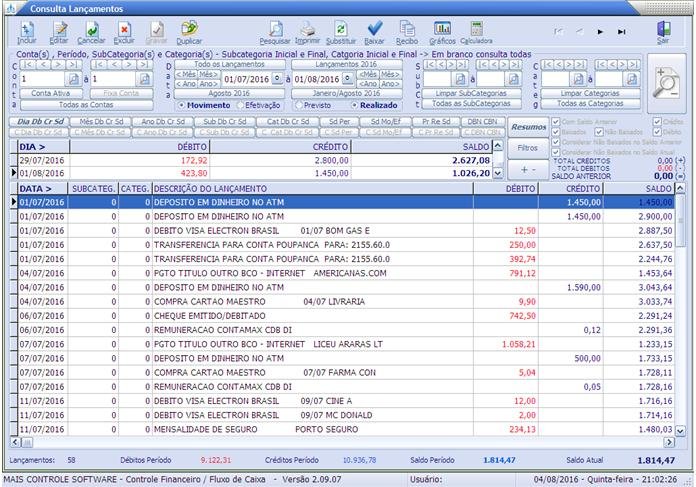The width and height of the screenshot is (696, 487).
Task: Open lookup for the second Conta field
Action: 144,79
